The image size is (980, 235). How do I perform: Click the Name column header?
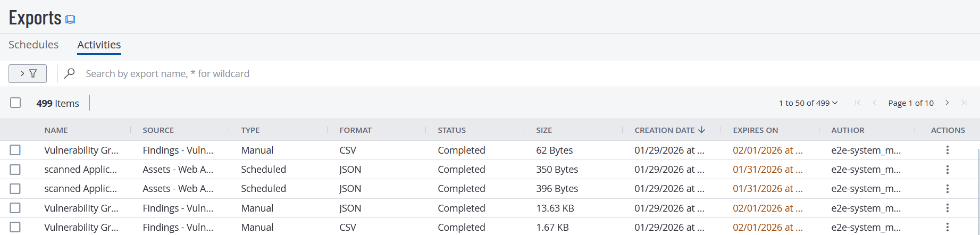(x=56, y=130)
